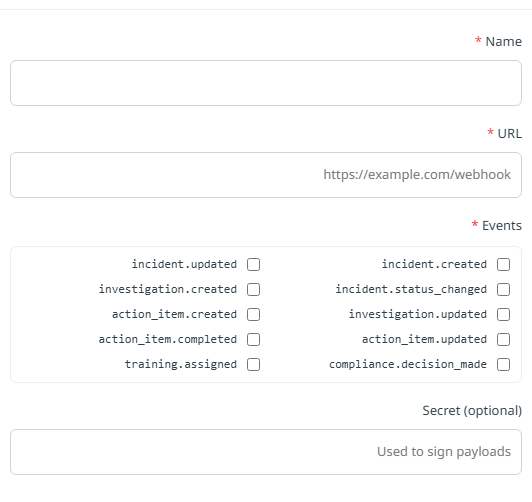Click the Secret (optional) label
Image resolution: width=532 pixels, height=502 pixels.
click(472, 411)
